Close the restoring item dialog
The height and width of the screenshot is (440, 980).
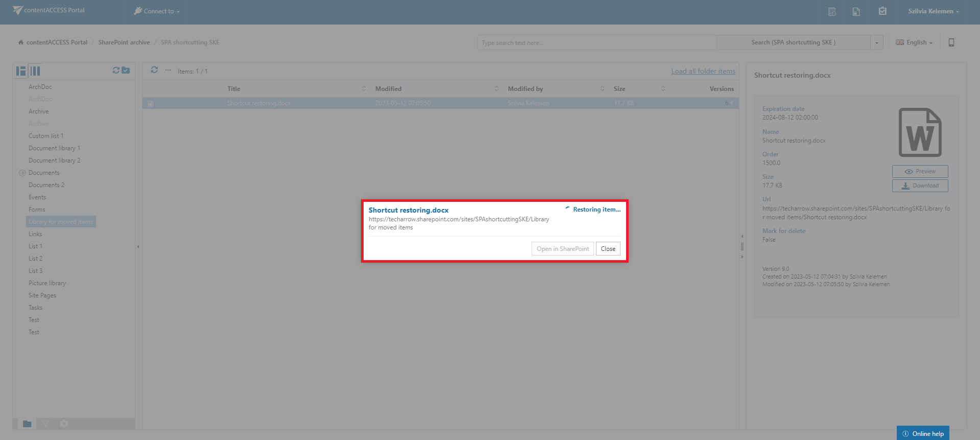(608, 249)
